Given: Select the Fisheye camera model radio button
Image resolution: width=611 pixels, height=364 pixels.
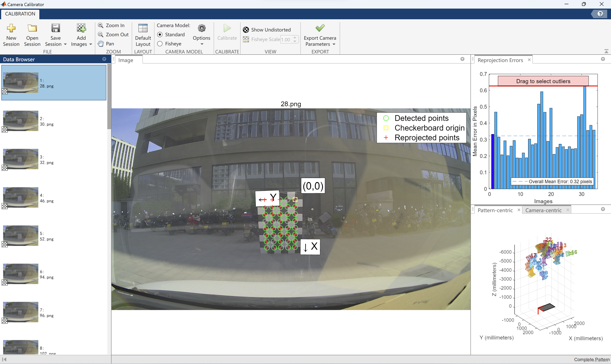Looking at the screenshot, I should [160, 44].
